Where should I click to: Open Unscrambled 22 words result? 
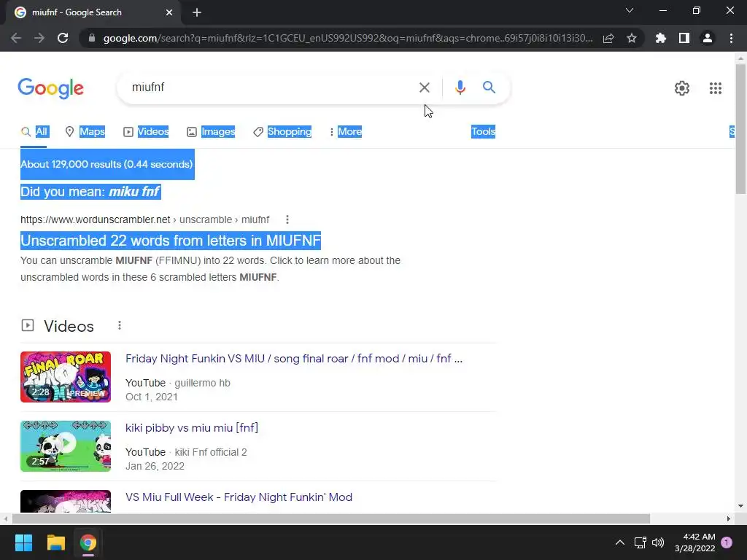171,241
